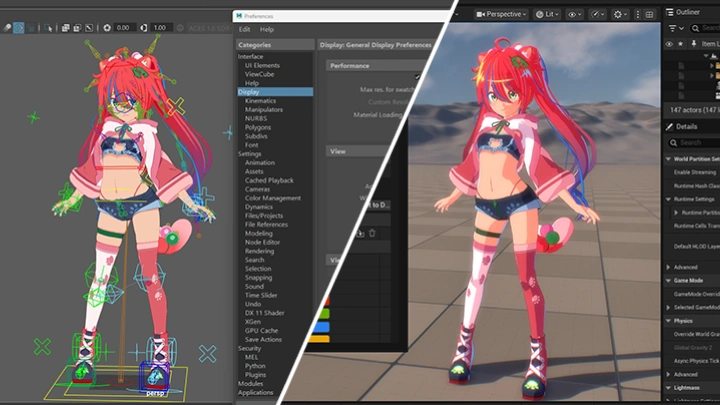Select Settings category
Viewport: 720px width, 405px height.
pyautogui.click(x=249, y=154)
